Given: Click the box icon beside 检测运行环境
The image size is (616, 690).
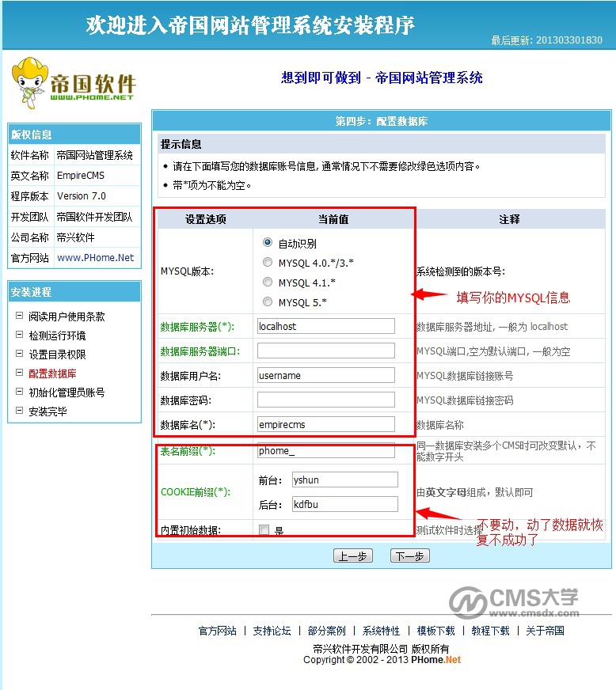Looking at the screenshot, I should click(19, 335).
